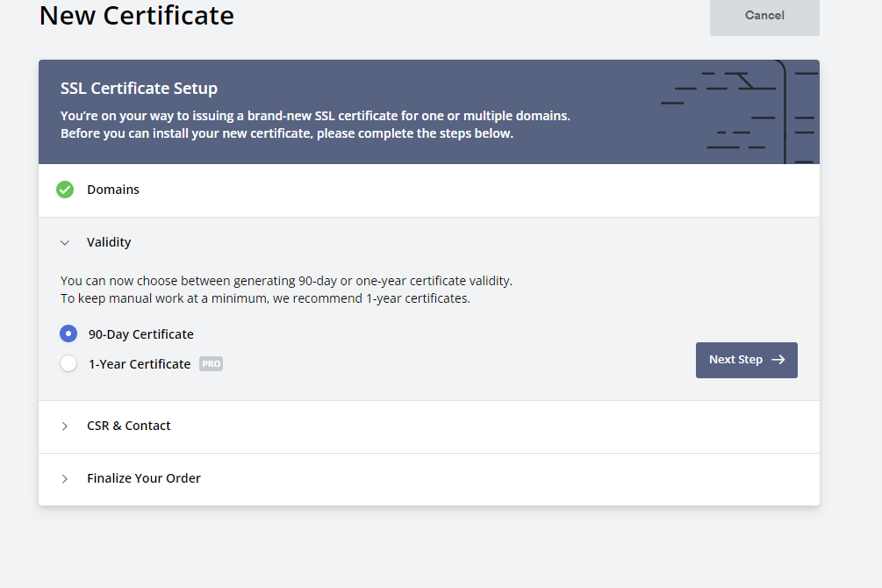Open the completed Domains step
Viewport: 882px width, 588px height.
[428, 190]
